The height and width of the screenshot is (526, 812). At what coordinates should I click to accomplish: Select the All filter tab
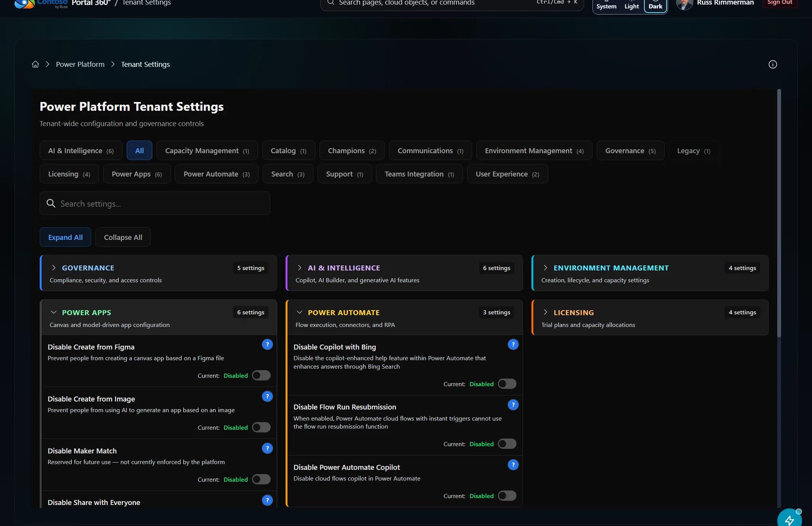139,151
